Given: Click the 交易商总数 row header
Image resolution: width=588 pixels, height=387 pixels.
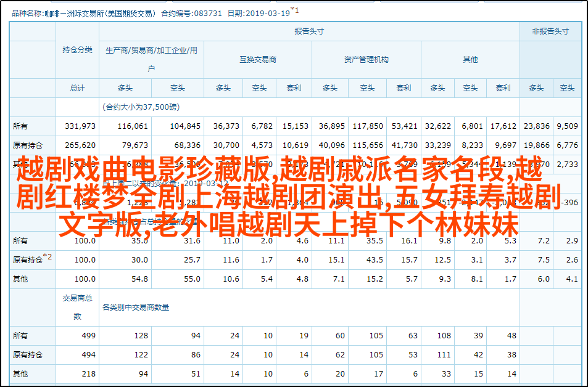Looking at the screenshot, I should coord(77,307).
